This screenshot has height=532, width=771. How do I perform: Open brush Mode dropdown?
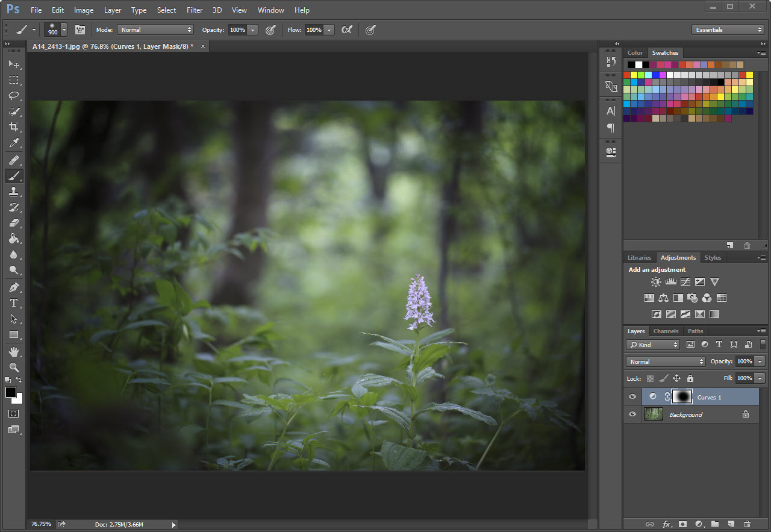click(x=155, y=30)
